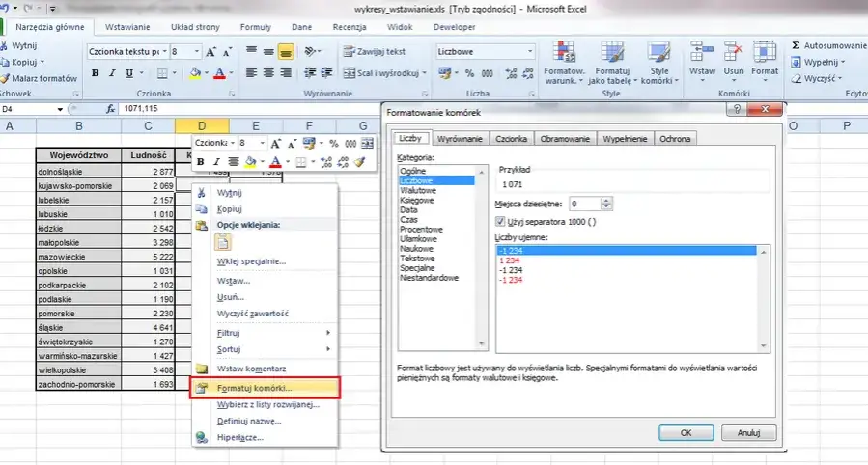Image resolution: width=868 pixels, height=465 pixels.
Task: Click the ribbon yellow fill color bucket
Action: [194, 72]
